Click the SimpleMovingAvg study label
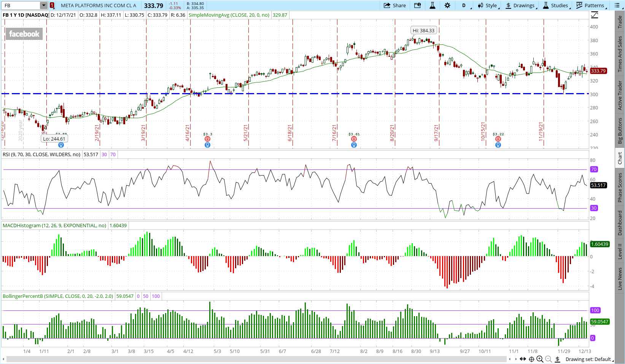The image size is (625, 364). (x=229, y=15)
